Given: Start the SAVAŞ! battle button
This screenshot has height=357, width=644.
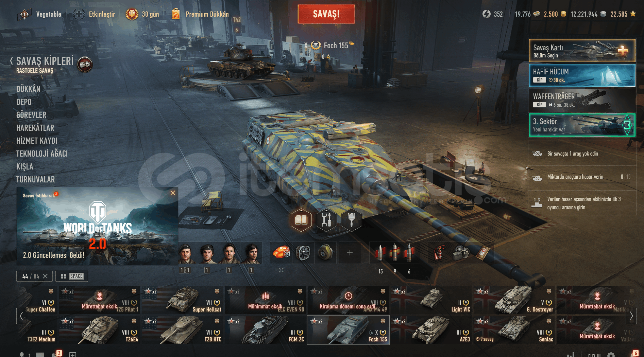Looking at the screenshot, I should 326,14.
